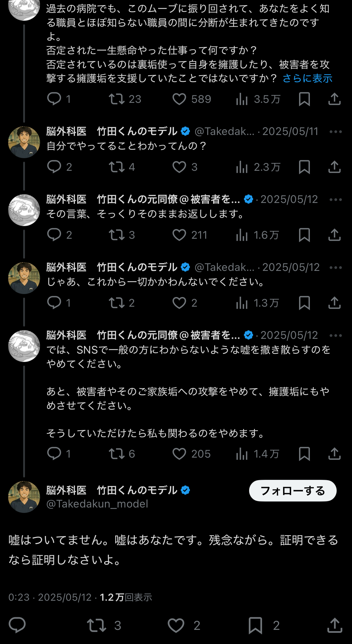
Task: Share the reply with 205 likes
Action: [x=334, y=454]
